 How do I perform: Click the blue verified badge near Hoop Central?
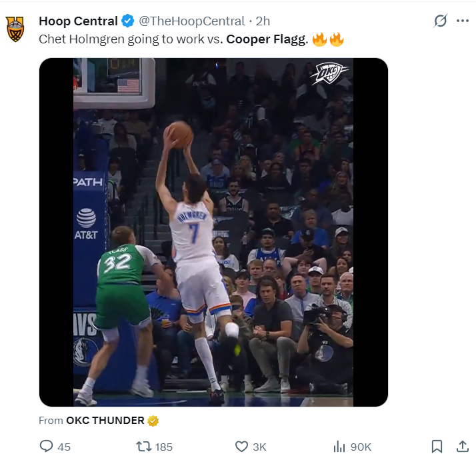click(x=128, y=21)
